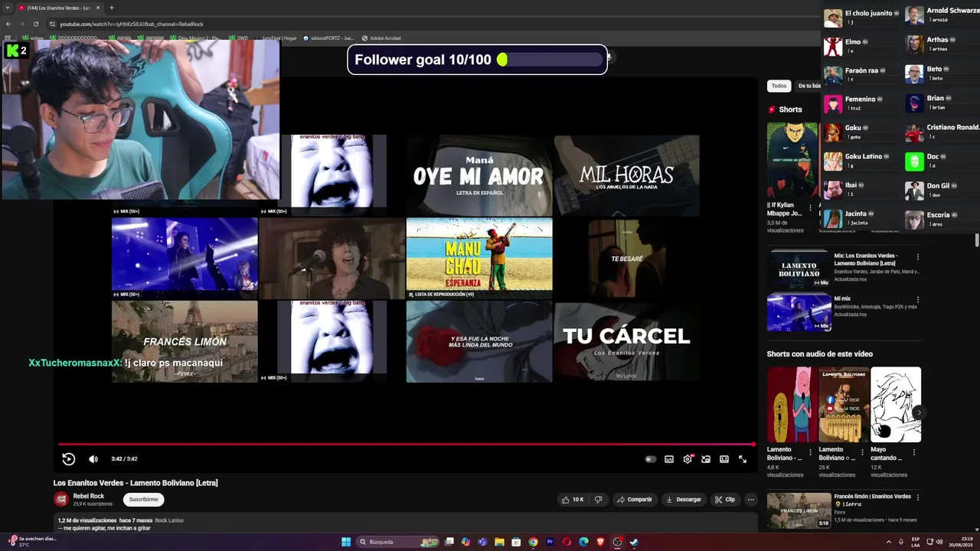
Task: Open Rebel Rock channel avatar
Action: coord(61,500)
